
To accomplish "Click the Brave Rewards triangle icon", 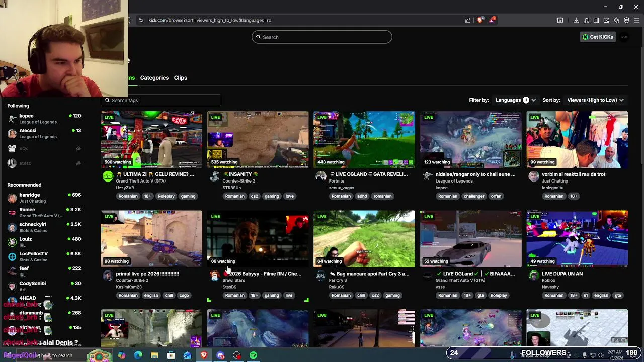I will pyautogui.click(x=492, y=20).
